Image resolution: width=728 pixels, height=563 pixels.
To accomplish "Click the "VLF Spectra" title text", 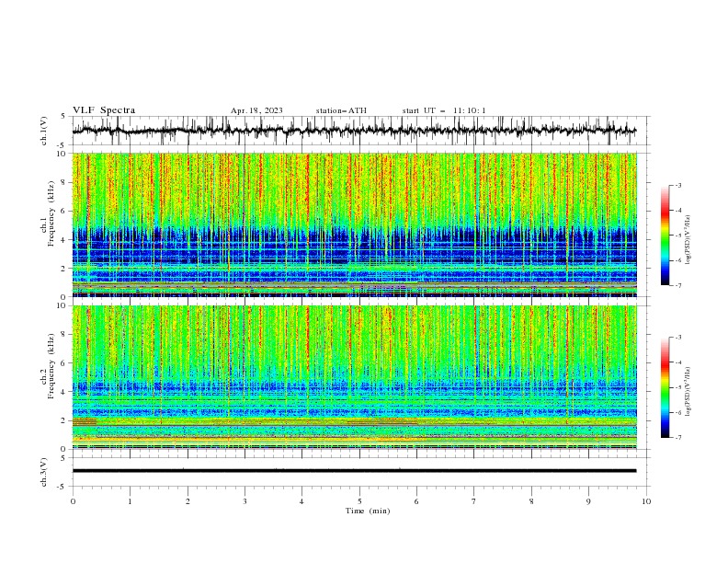I will point(104,110).
